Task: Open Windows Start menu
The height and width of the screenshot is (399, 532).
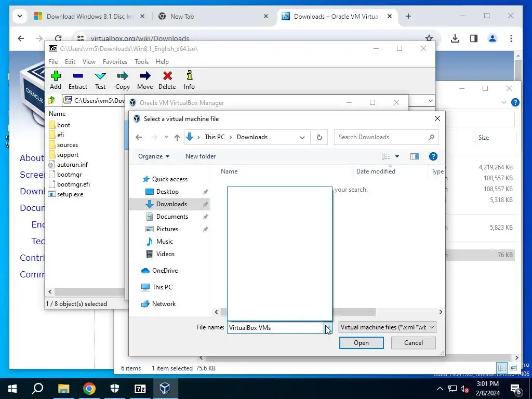Action: click(x=12, y=389)
